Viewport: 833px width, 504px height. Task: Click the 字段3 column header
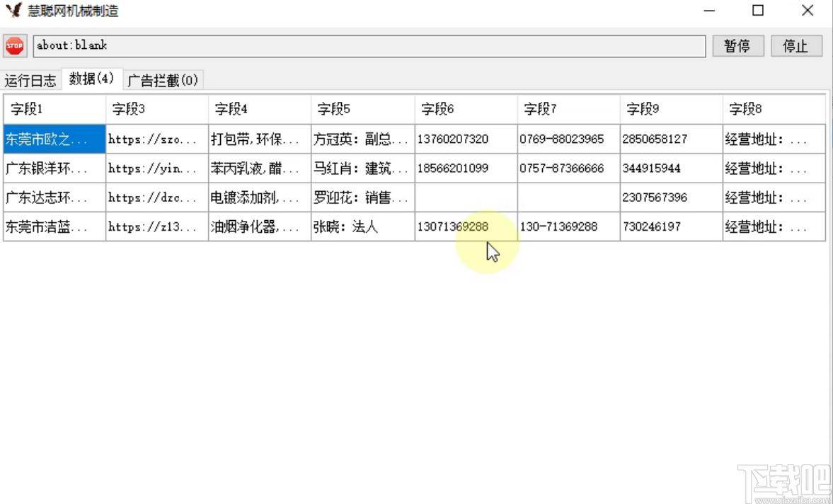tap(157, 110)
